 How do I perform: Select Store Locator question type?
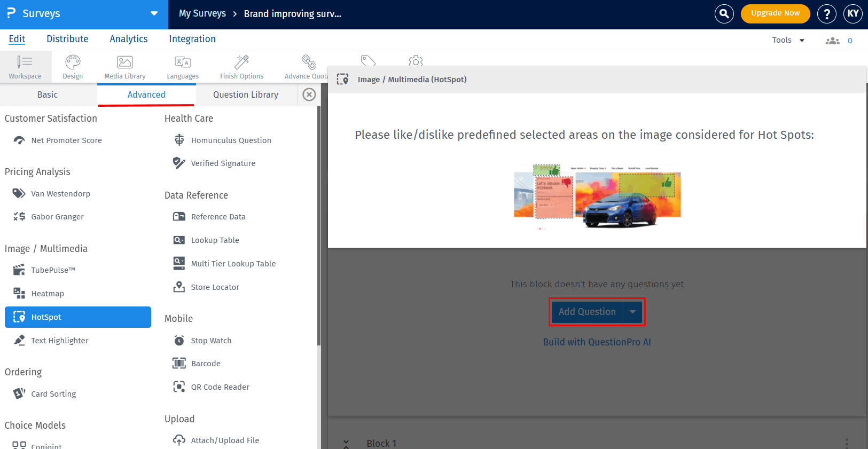tap(206, 287)
